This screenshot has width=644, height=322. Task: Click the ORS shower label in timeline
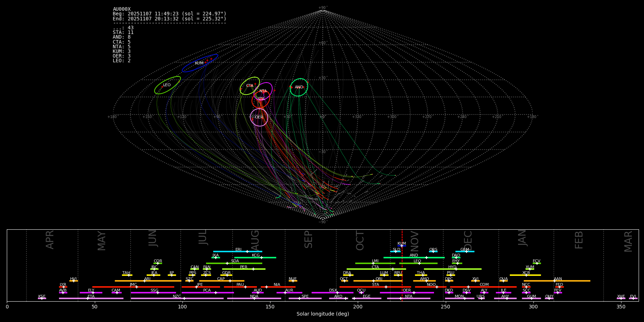point(433,250)
